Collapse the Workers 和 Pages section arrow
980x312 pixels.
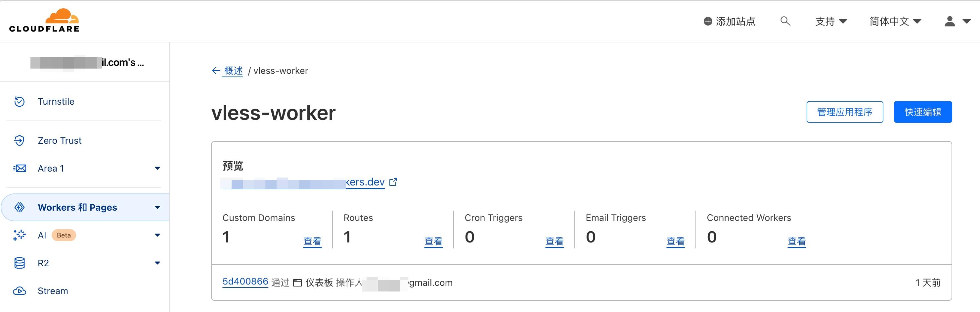tap(157, 208)
